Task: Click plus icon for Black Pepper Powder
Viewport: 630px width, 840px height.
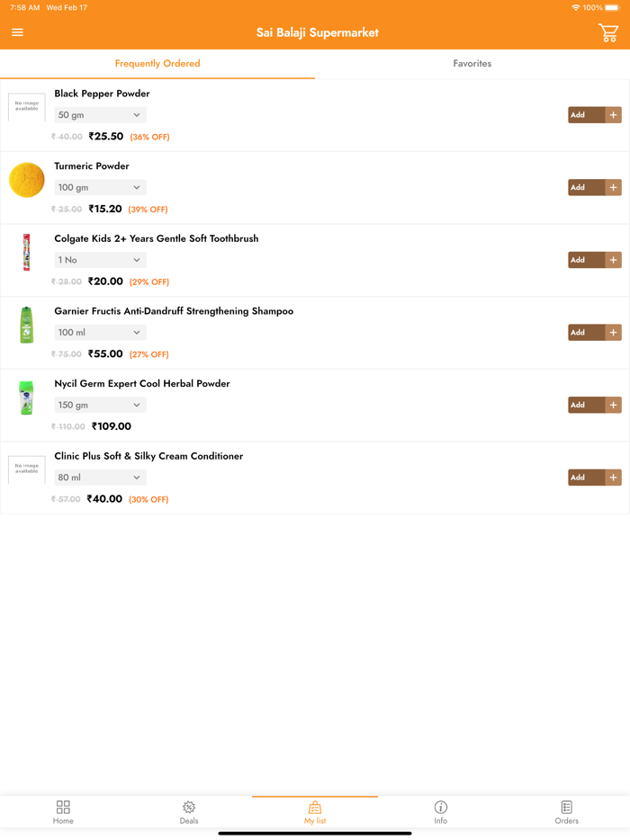Action: coord(613,115)
